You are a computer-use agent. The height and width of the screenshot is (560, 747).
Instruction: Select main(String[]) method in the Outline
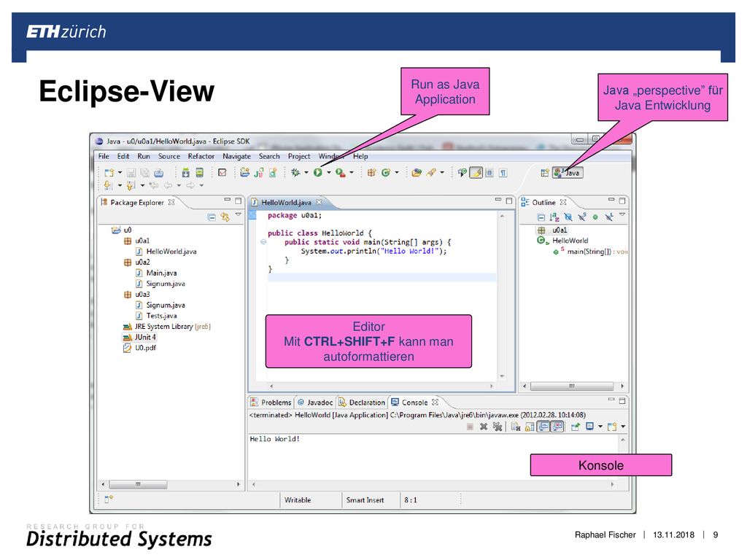tap(590, 252)
